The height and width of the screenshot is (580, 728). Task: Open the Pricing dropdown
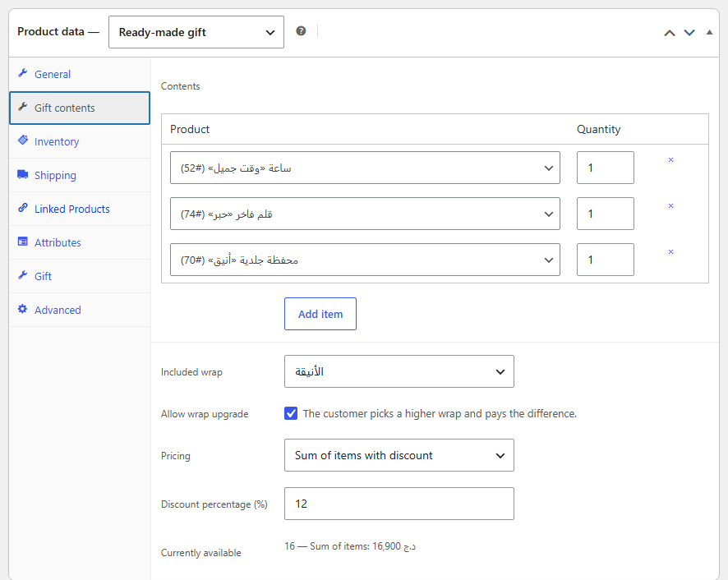pyautogui.click(x=399, y=455)
